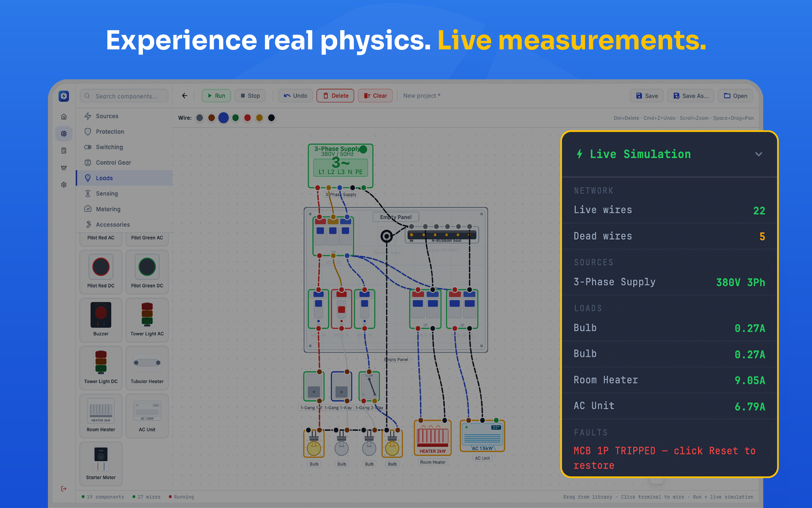Click the HEATER 2kW device on canvas
The height and width of the screenshot is (508, 812).
433,438
